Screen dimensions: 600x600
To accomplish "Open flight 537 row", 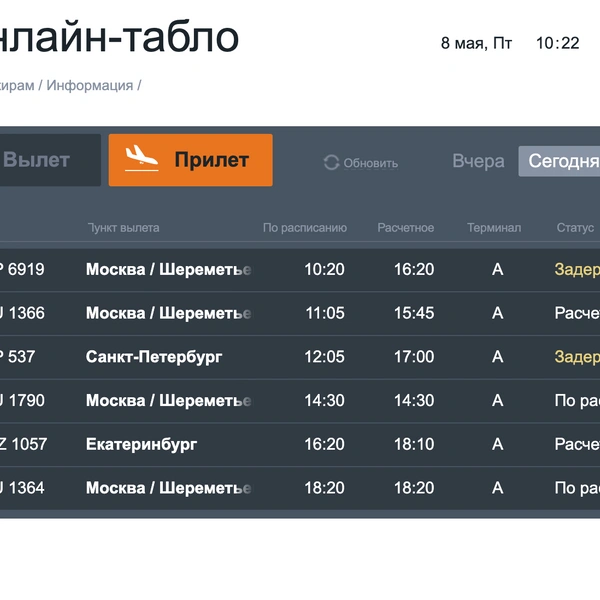I will (300, 357).
